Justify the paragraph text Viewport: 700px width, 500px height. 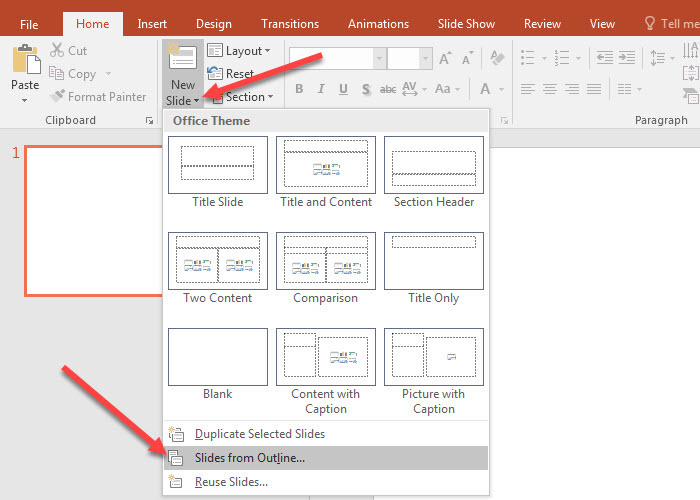(x=594, y=89)
